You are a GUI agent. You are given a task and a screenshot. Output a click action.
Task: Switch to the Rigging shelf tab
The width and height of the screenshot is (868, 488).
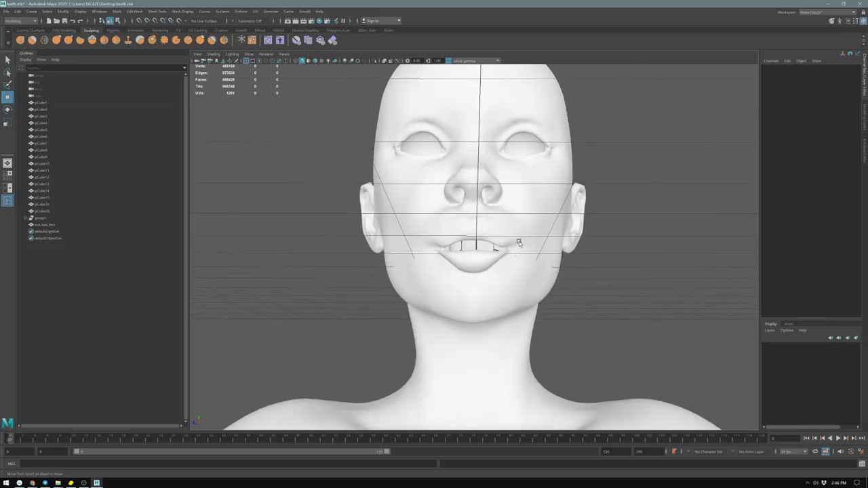pyautogui.click(x=113, y=30)
